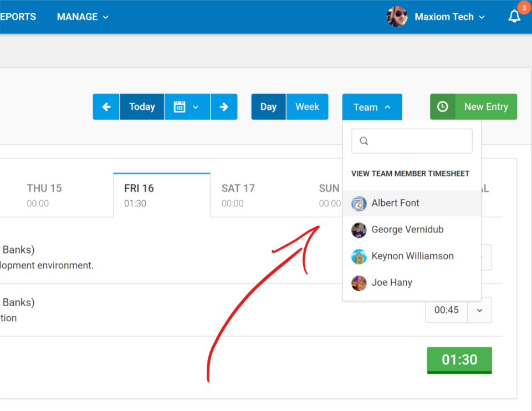Collapse the Team dropdown
The height and width of the screenshot is (411, 532).
coord(372,107)
